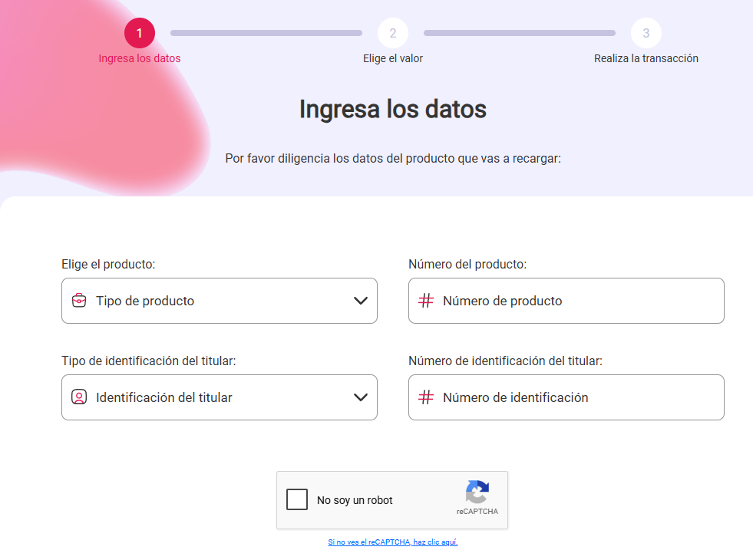Click the hash icon in Número de identificación field
Viewport: 753px width, 560px height.
pyautogui.click(x=426, y=397)
